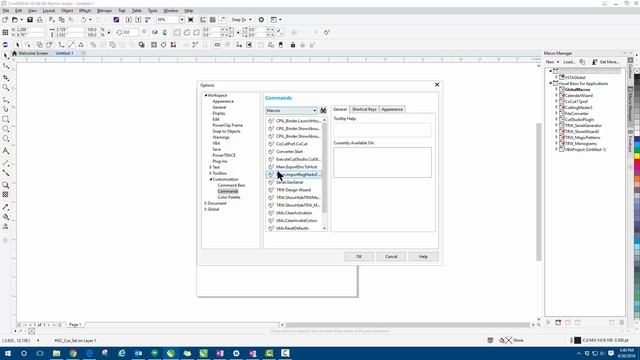Click the copy icon next to Load in Macro Manager

click(582, 62)
